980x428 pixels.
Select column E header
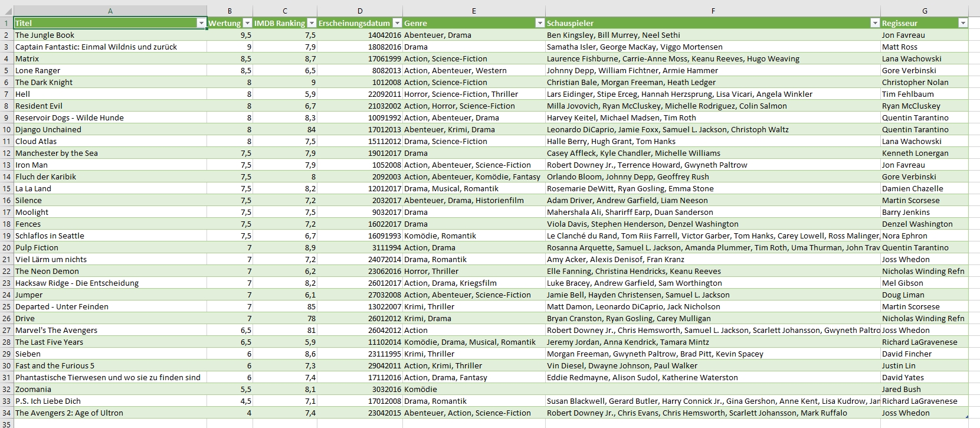click(x=474, y=11)
